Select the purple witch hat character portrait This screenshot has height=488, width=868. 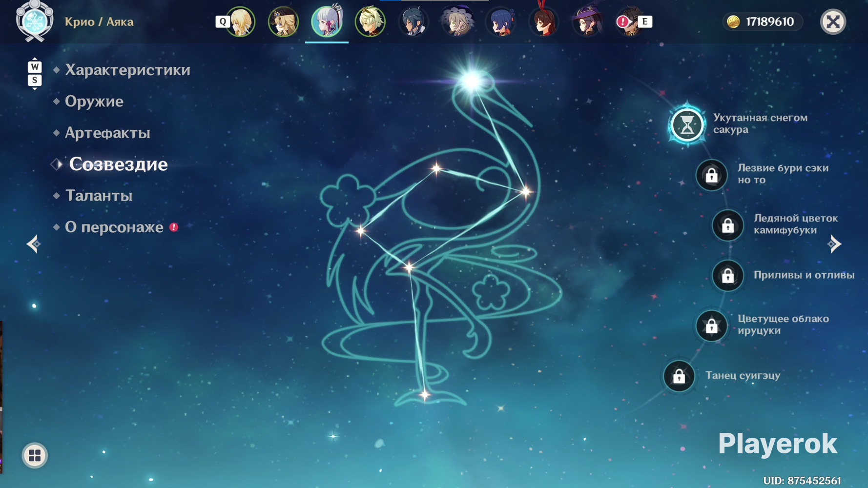587,21
